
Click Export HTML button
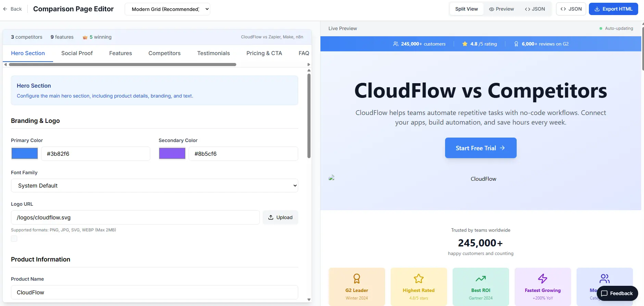[614, 9]
